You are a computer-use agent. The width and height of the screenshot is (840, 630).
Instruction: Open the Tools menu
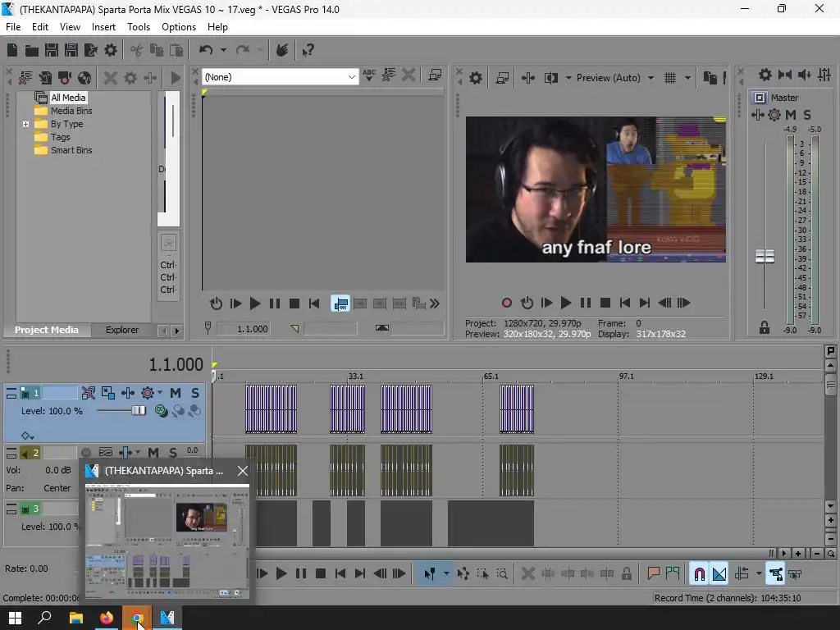tap(138, 27)
